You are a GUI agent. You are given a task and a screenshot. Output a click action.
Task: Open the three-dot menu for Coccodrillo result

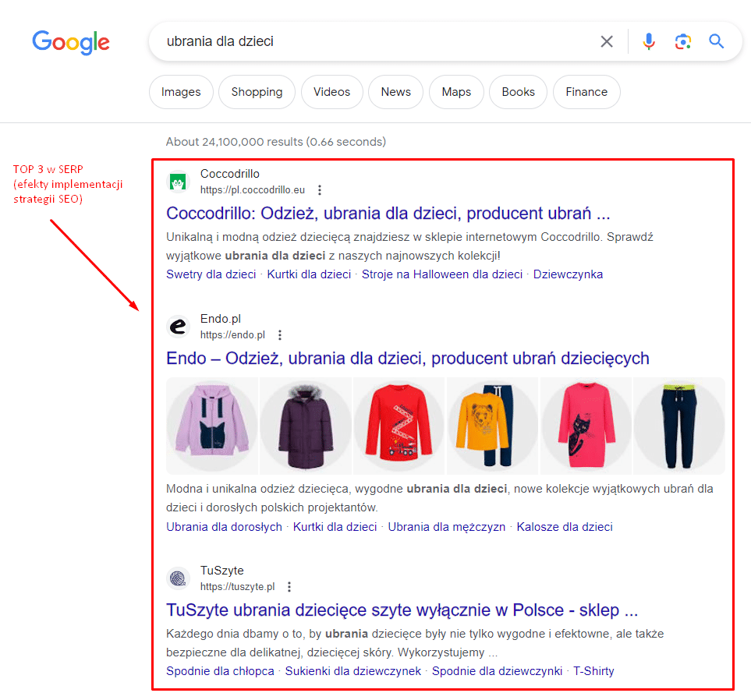(x=320, y=190)
